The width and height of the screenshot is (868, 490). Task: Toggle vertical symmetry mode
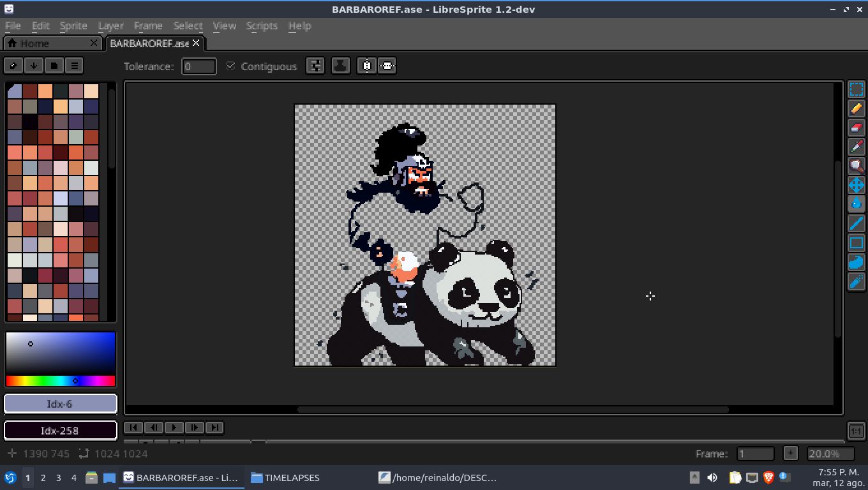tap(387, 66)
